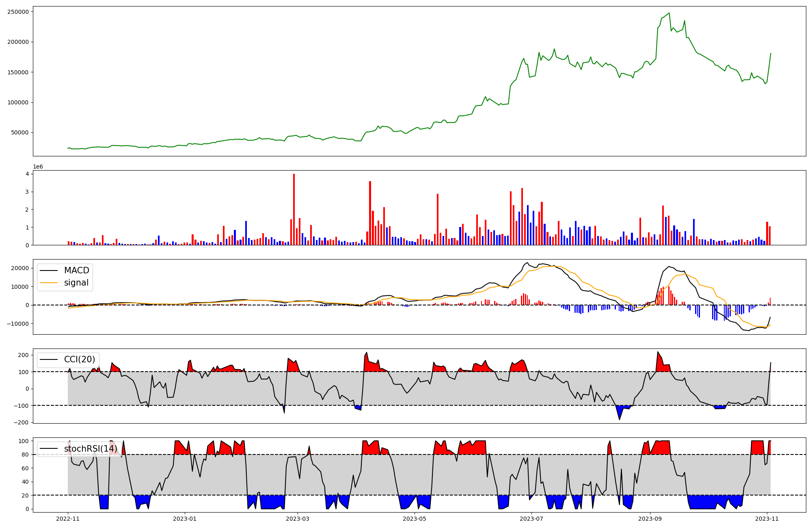The height and width of the screenshot is (528, 812).
Task: Click the 1e6 volume scale label
Action: [x=38, y=167]
